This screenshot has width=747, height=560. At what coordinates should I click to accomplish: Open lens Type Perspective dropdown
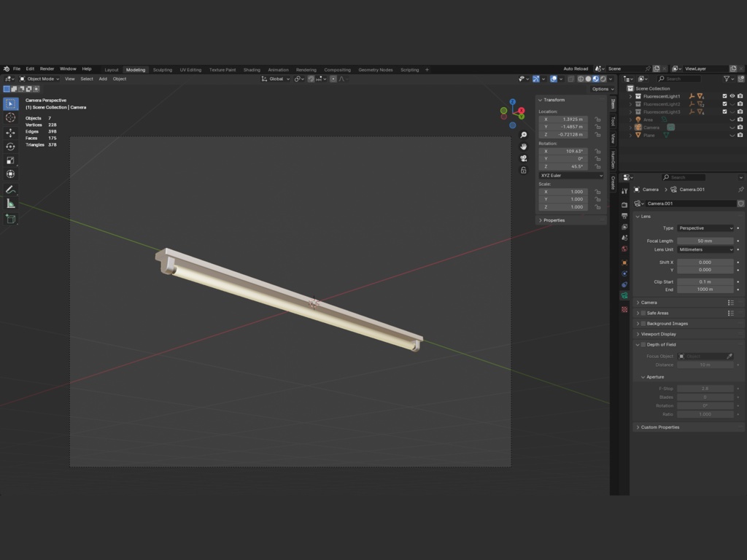point(705,228)
